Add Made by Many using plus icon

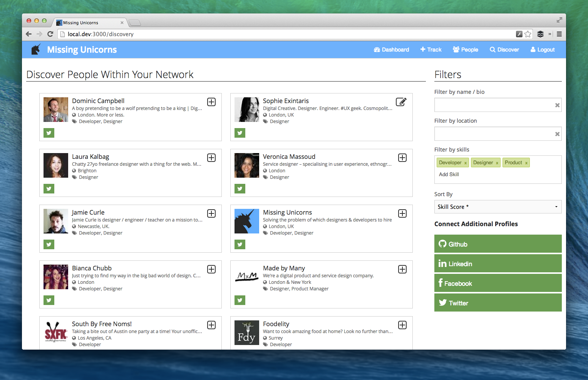point(402,269)
